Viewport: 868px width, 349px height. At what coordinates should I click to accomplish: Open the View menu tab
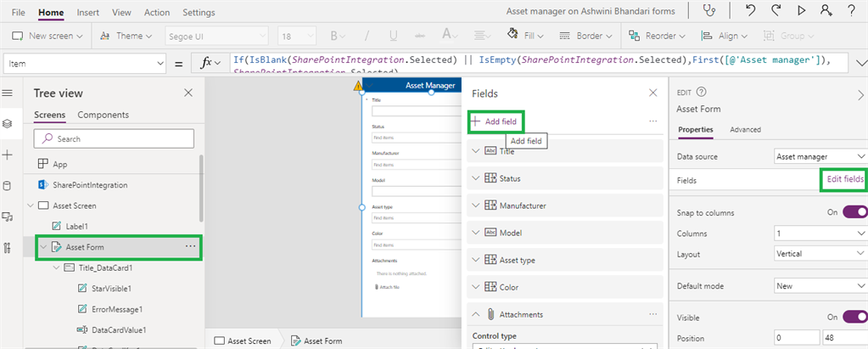(x=122, y=12)
